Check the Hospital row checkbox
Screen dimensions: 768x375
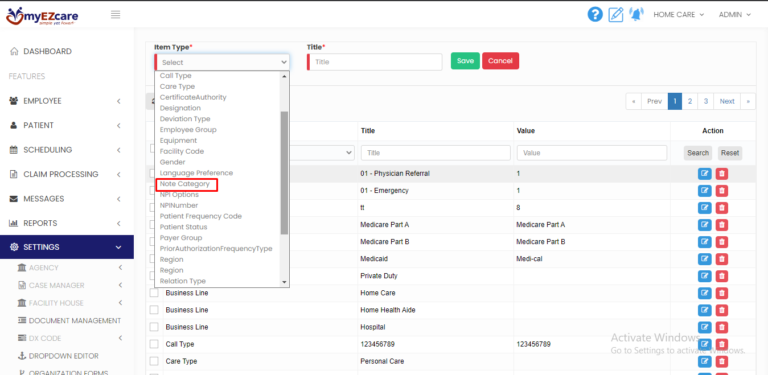154,327
